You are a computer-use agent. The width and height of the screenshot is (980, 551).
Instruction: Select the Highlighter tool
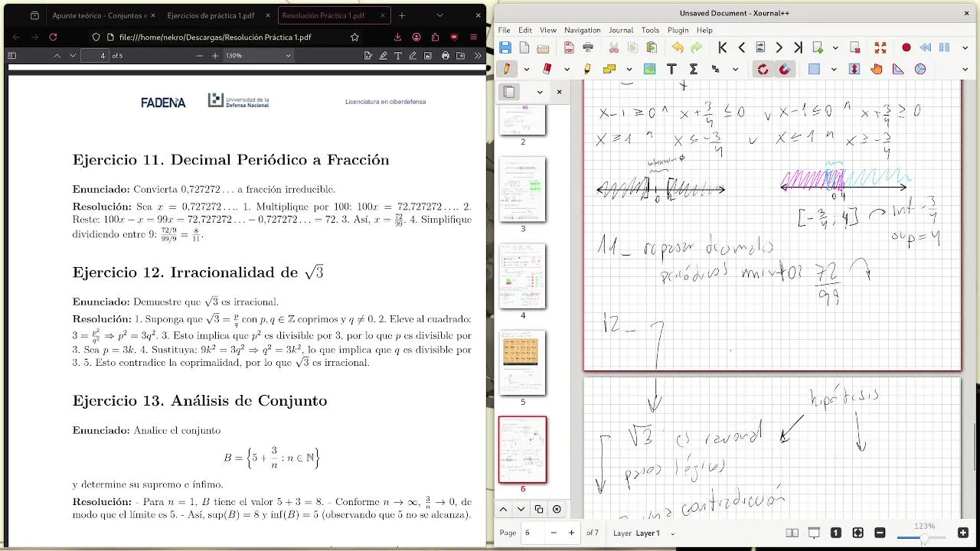point(587,69)
